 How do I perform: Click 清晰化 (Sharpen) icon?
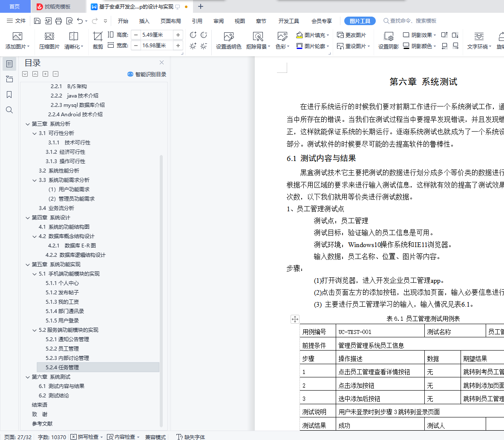74,40
